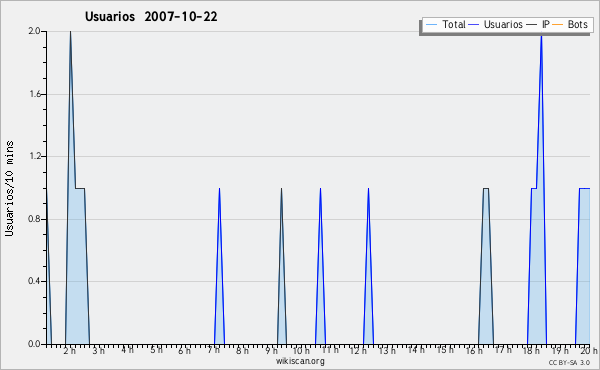Click the orange Bots legend line
This screenshot has height=370, width=600.
558,25
